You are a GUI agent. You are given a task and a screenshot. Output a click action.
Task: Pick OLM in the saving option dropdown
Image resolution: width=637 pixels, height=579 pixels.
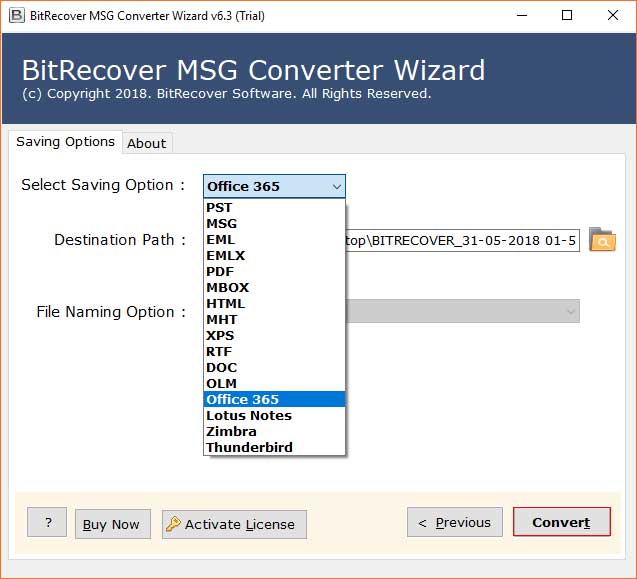tap(274, 383)
